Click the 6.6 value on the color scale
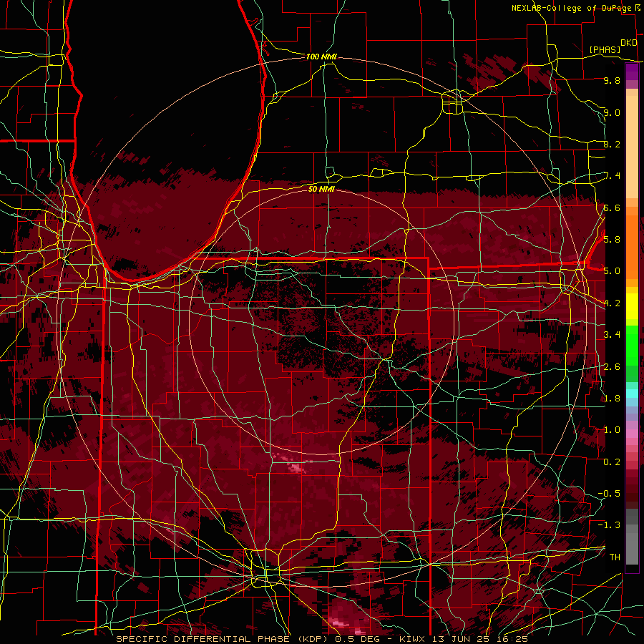This screenshot has width=644, height=644. pyautogui.click(x=612, y=208)
